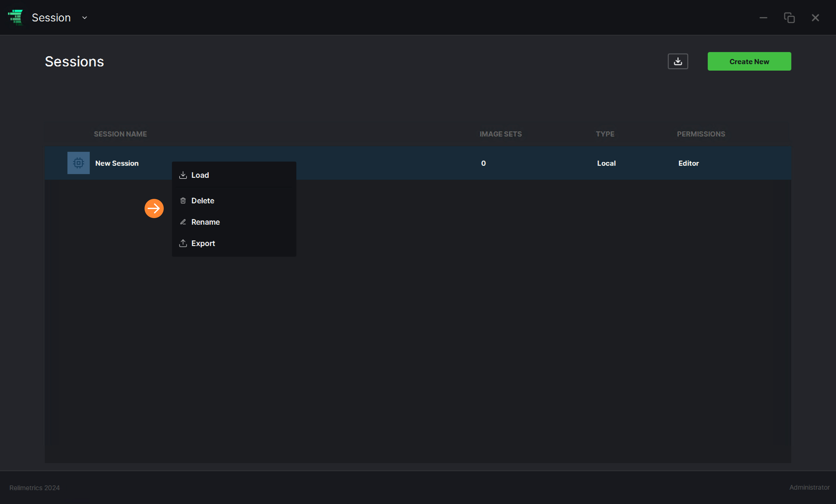
Task: Click the SESSION NAME column header
Action: click(x=120, y=134)
